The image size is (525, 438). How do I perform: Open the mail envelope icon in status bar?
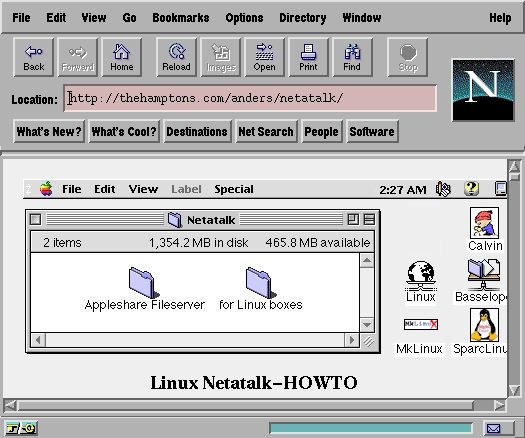click(x=494, y=428)
